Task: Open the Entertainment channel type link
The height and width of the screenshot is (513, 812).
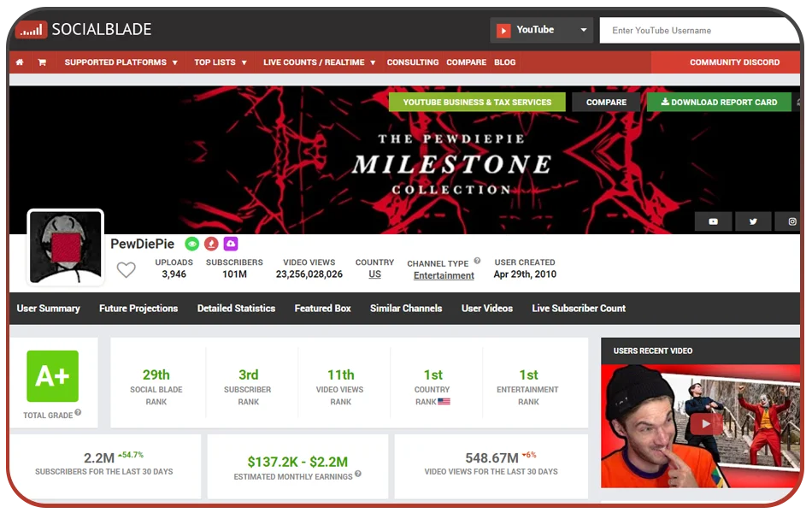Action: (x=444, y=275)
